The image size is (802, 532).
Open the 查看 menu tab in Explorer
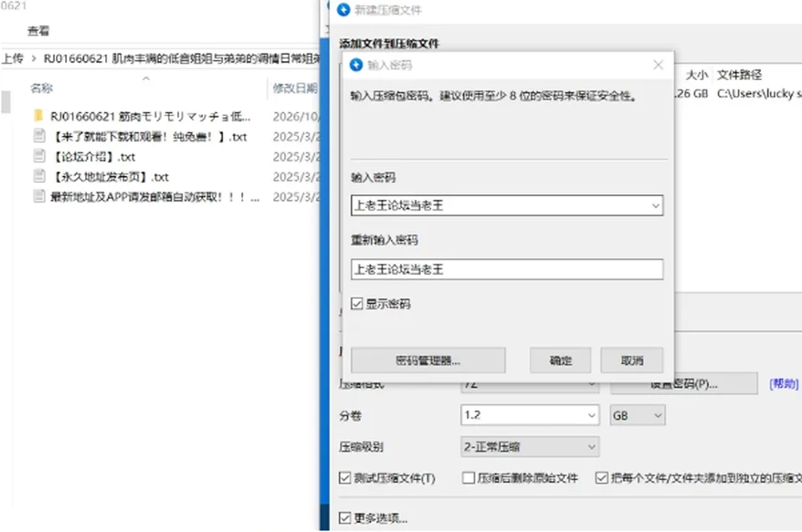coord(38,31)
